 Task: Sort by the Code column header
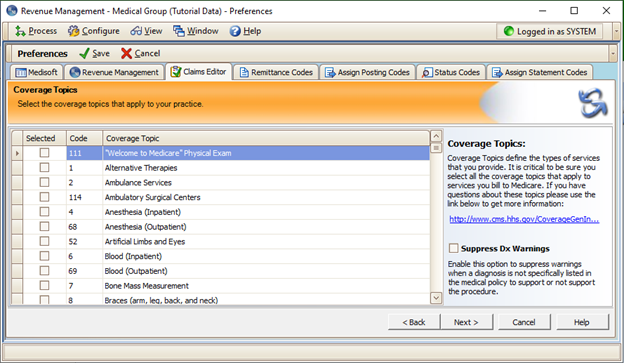[84, 138]
